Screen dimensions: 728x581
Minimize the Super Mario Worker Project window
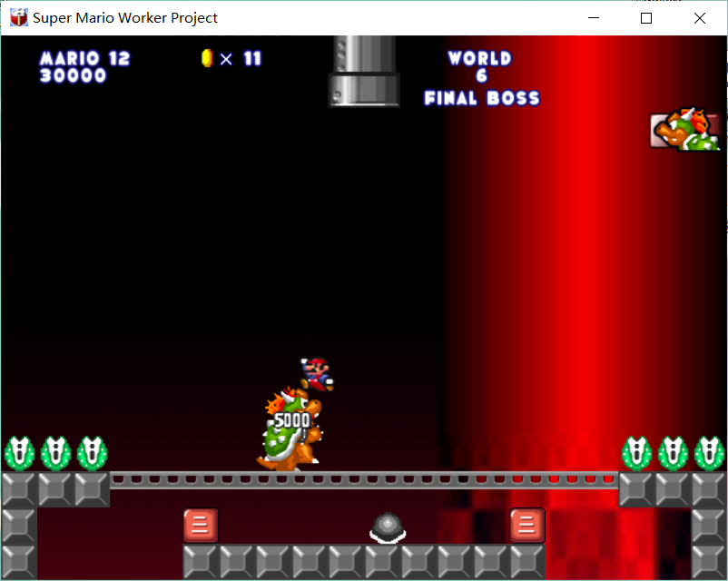click(594, 18)
